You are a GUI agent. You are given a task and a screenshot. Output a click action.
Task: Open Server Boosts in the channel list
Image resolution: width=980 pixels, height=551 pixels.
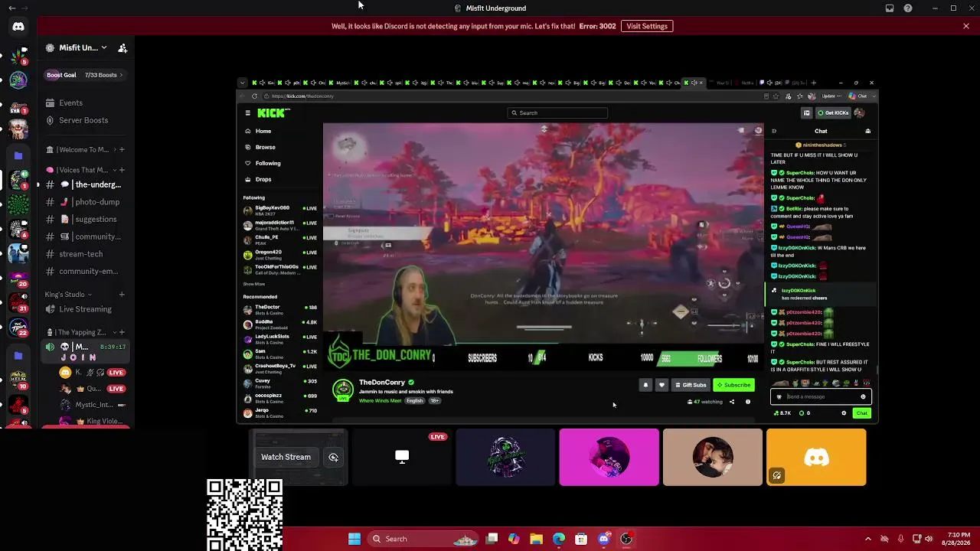[83, 120]
